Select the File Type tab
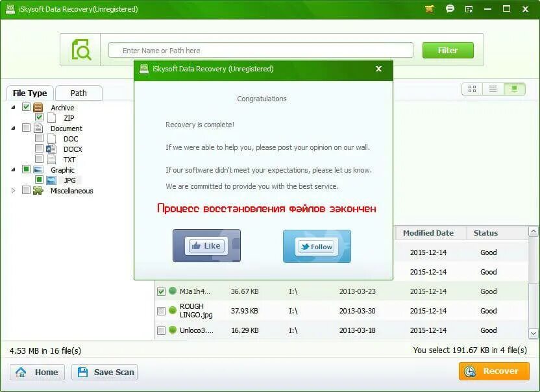Viewport: 540px width, 392px height. tap(30, 93)
